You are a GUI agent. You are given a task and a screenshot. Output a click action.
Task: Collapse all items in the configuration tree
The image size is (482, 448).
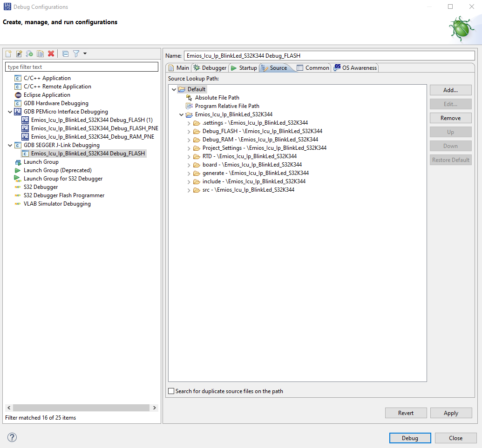pos(65,53)
